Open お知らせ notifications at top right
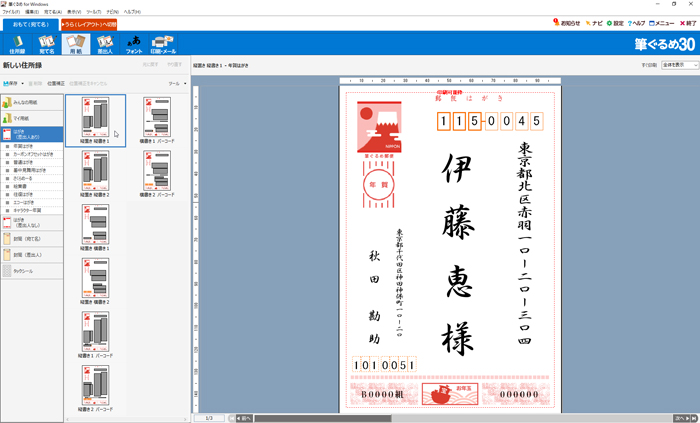The height and width of the screenshot is (423, 700). [x=567, y=23]
